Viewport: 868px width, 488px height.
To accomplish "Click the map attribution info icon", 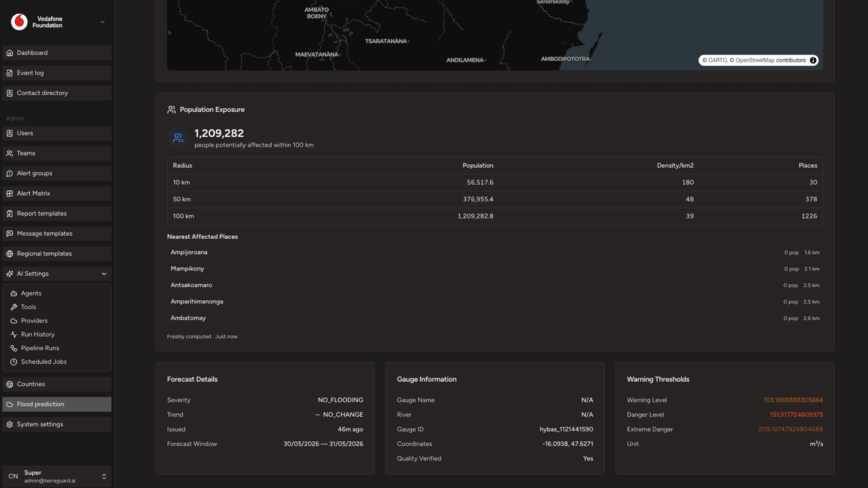I will (813, 60).
